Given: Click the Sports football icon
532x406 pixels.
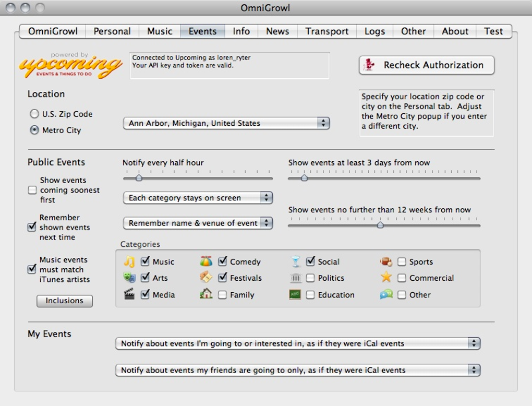Looking at the screenshot, I should point(386,261).
